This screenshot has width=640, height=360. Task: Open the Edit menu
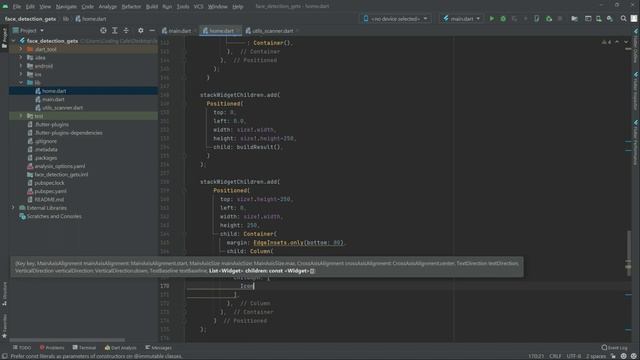[x=30, y=7]
